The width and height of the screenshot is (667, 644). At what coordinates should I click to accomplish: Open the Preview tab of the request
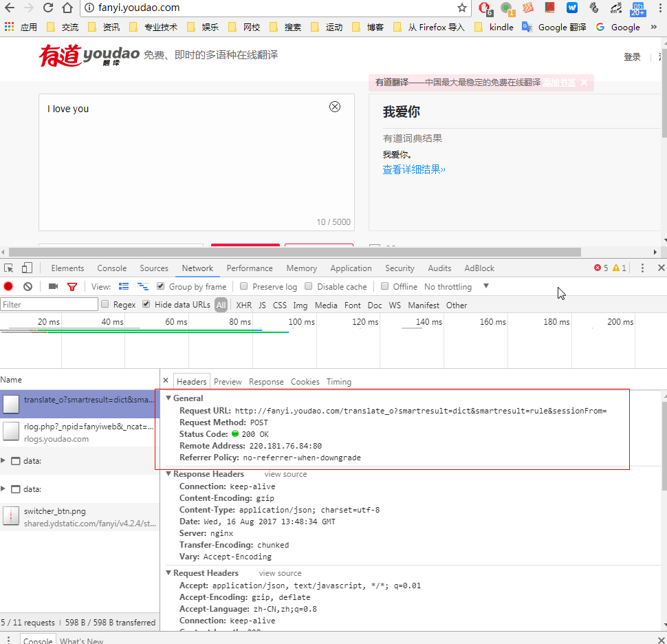[228, 382]
